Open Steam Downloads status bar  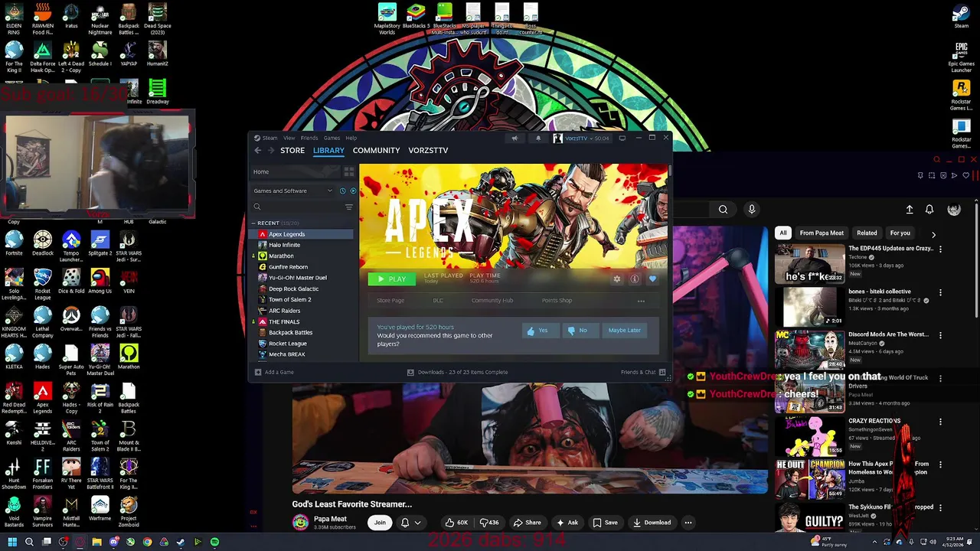457,373
